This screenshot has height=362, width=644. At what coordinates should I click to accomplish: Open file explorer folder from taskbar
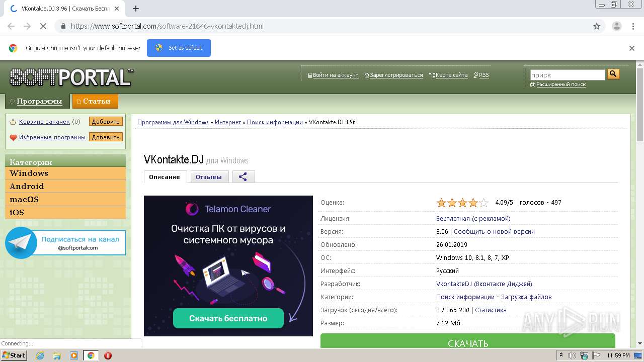pos(57,355)
